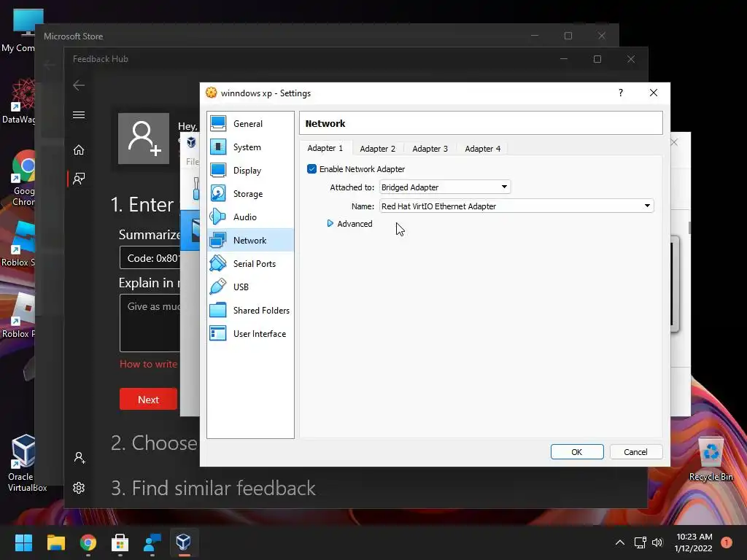The width and height of the screenshot is (747, 560).
Task: Open Feedback Hub settings gear
Action: click(x=79, y=488)
